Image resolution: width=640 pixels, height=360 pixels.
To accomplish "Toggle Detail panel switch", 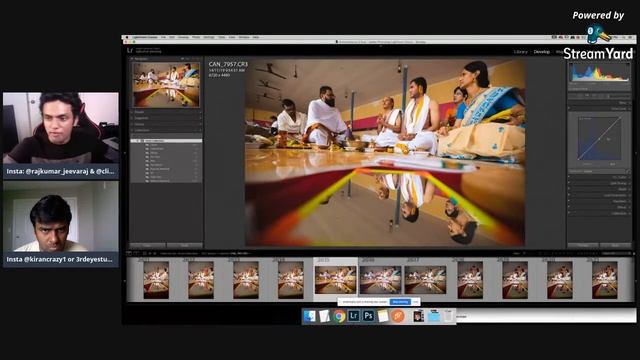I will (x=570, y=189).
